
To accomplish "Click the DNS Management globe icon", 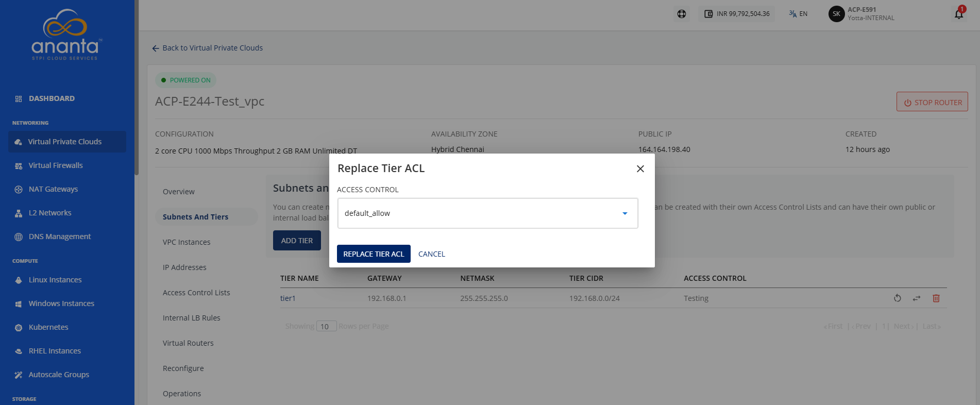I will point(19,237).
